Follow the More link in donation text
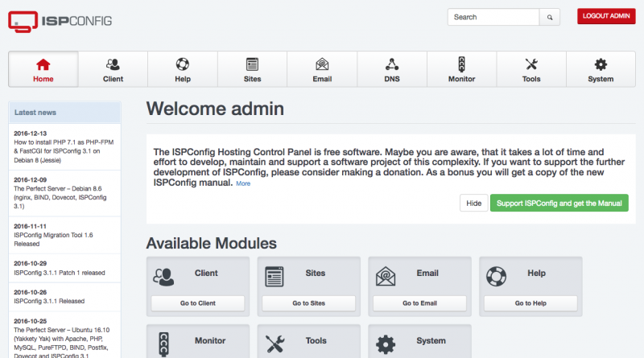 click(243, 183)
